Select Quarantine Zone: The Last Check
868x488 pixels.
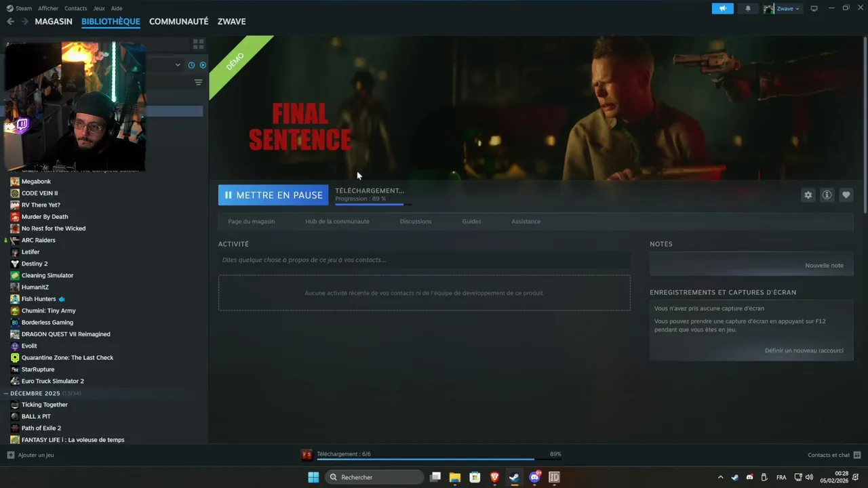pos(67,358)
